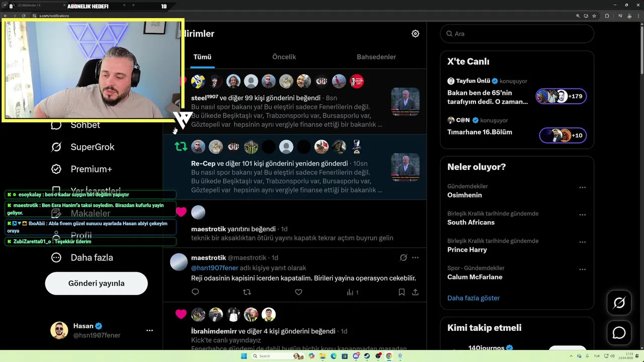Switch to the Tümü tab
644x362 pixels.
(x=202, y=57)
